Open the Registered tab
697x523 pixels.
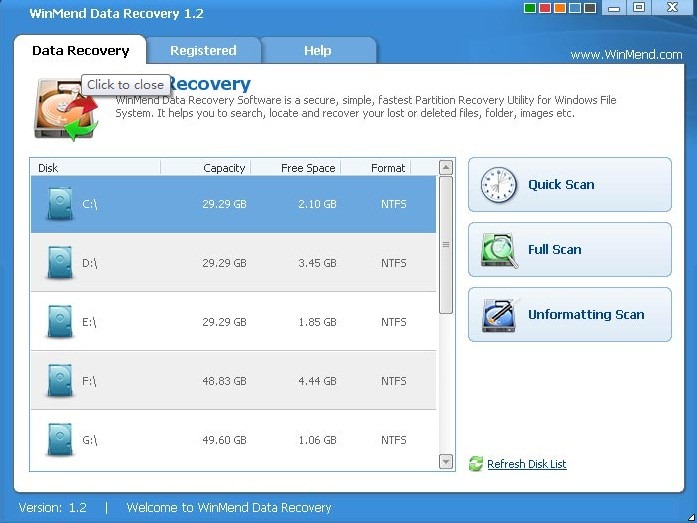tap(203, 50)
